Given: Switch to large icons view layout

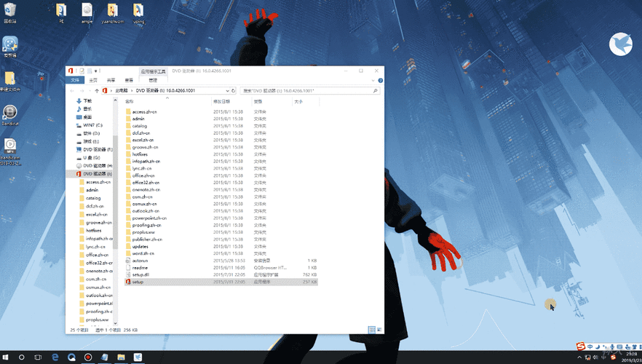Looking at the screenshot, I should (x=379, y=330).
